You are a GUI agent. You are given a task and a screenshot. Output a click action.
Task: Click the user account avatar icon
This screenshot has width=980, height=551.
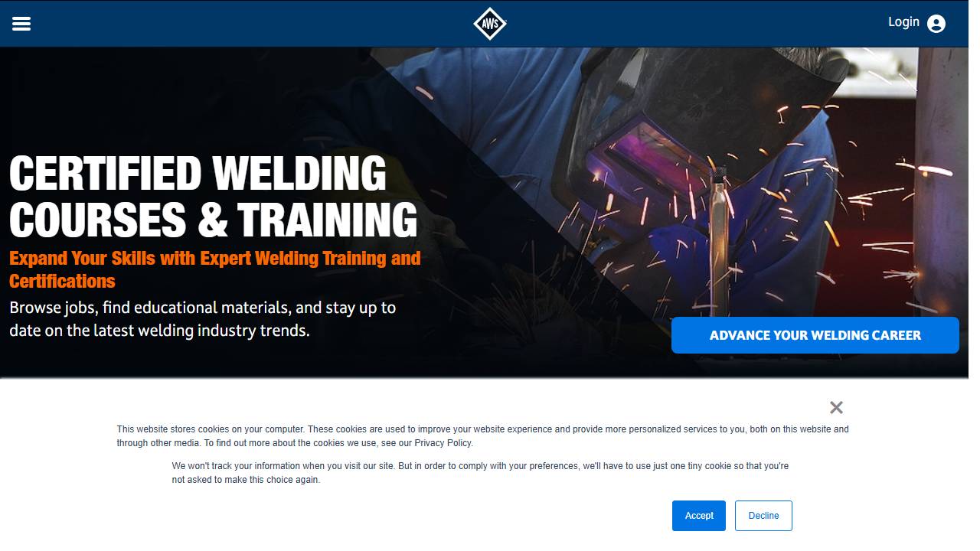[936, 24]
